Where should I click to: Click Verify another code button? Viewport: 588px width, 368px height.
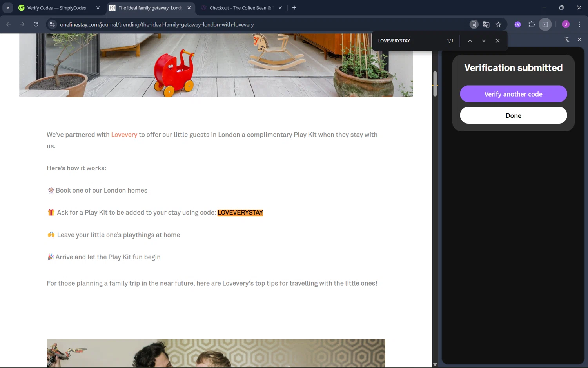(x=514, y=94)
